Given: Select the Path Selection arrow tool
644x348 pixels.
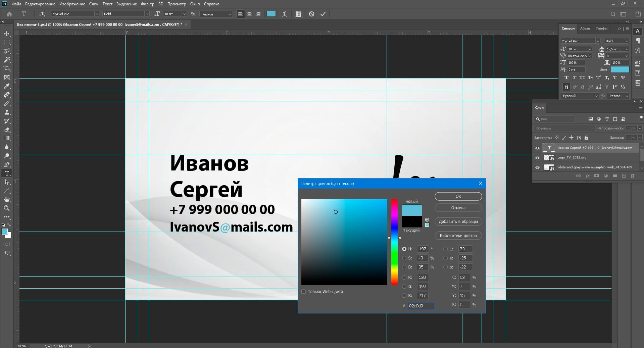Looking at the screenshot, I should coord(7,182).
